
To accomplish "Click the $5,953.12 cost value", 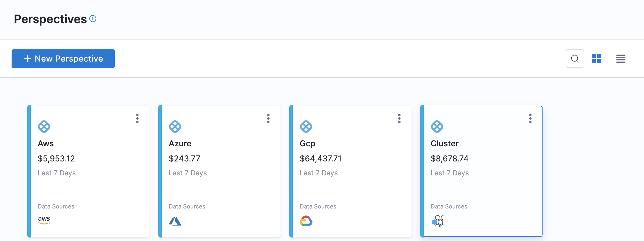I will 56,159.
